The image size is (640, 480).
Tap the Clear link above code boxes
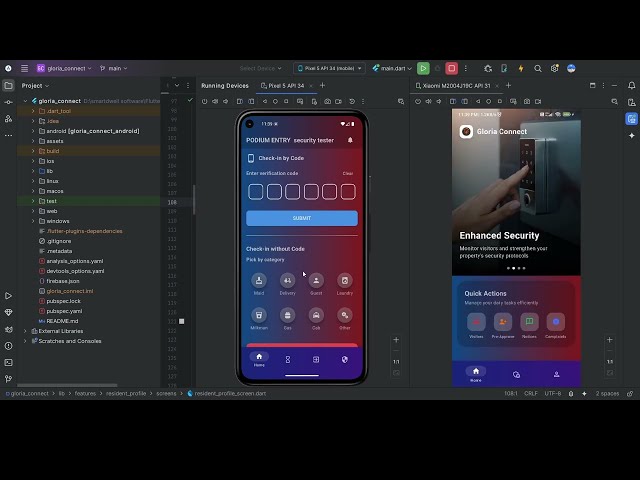tap(348, 173)
